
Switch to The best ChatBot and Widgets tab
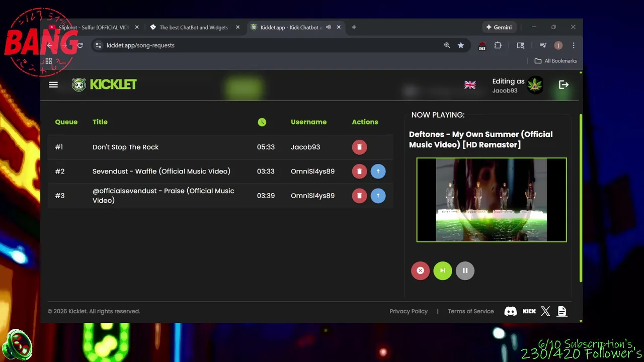coord(194,27)
